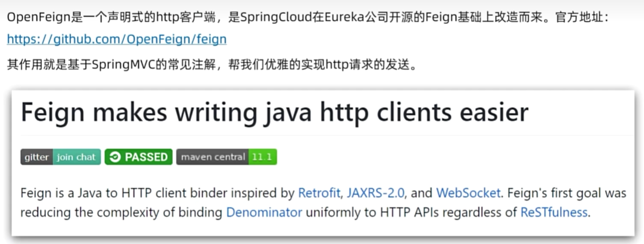The width and height of the screenshot is (644, 244).
Task: Follow the WebSocket link
Action: point(468,192)
